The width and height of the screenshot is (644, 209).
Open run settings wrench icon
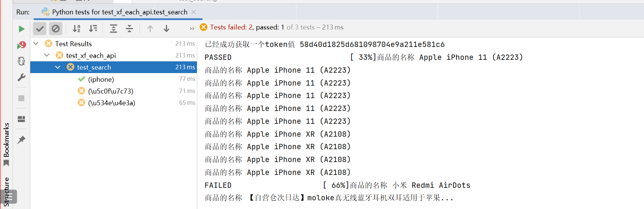pyautogui.click(x=22, y=78)
